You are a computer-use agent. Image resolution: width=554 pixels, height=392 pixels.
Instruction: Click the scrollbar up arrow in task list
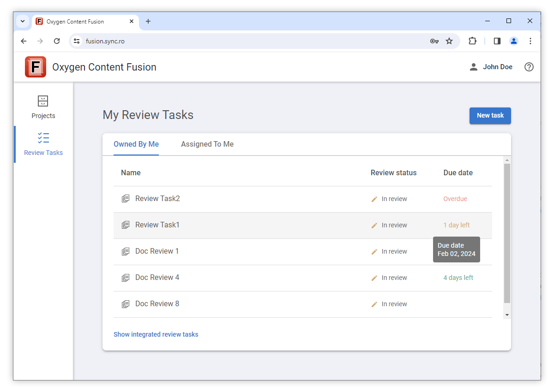pos(507,160)
